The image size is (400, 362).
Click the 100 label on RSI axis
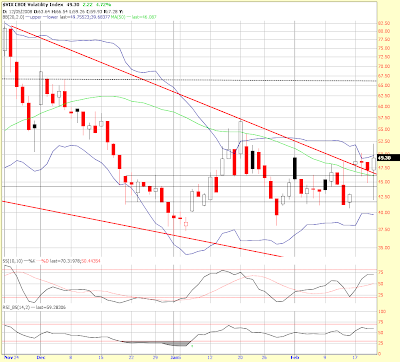click(x=382, y=312)
